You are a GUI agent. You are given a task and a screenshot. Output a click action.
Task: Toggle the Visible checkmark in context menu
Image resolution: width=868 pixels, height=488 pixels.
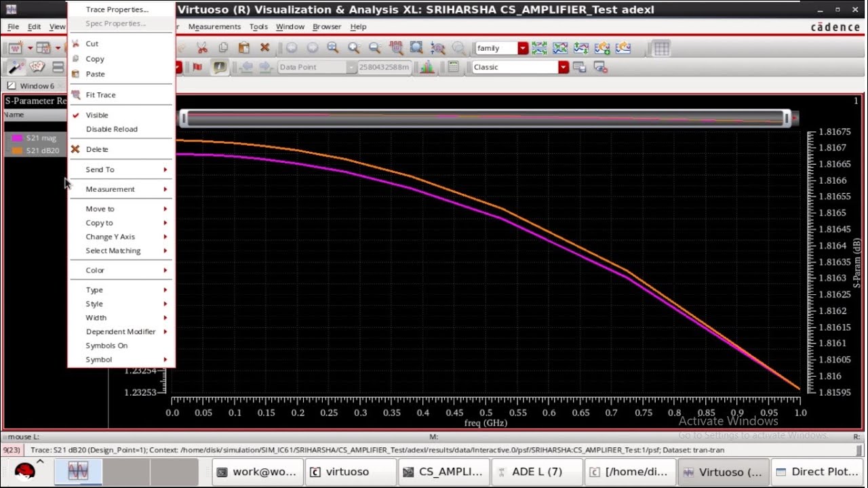pyautogui.click(x=76, y=115)
